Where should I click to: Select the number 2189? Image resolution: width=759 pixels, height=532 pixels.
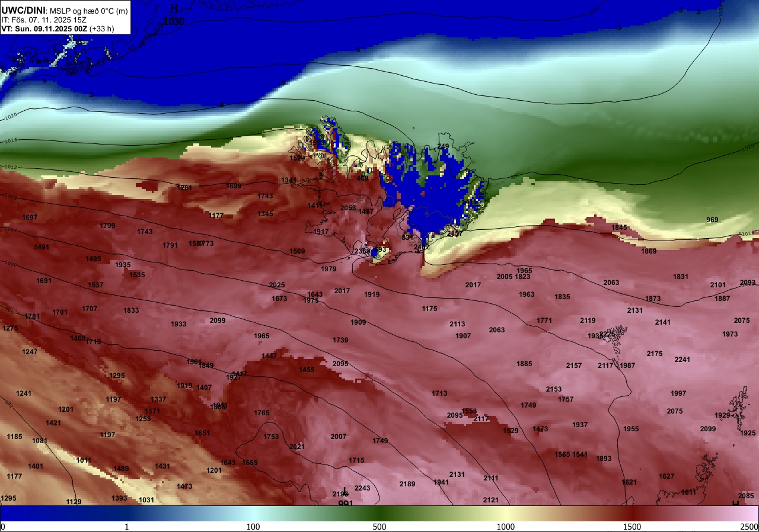coord(407,484)
